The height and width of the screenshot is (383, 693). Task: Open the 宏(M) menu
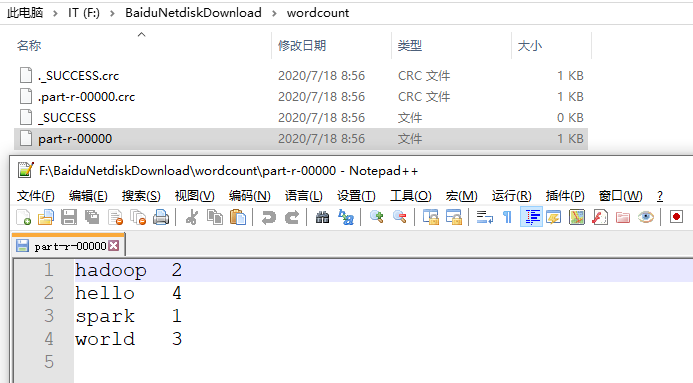click(x=461, y=196)
